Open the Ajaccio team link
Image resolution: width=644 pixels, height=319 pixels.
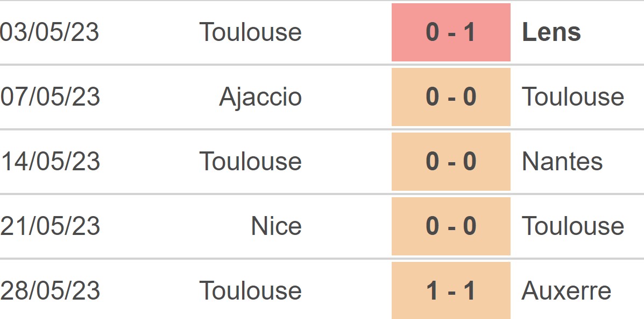point(260,98)
